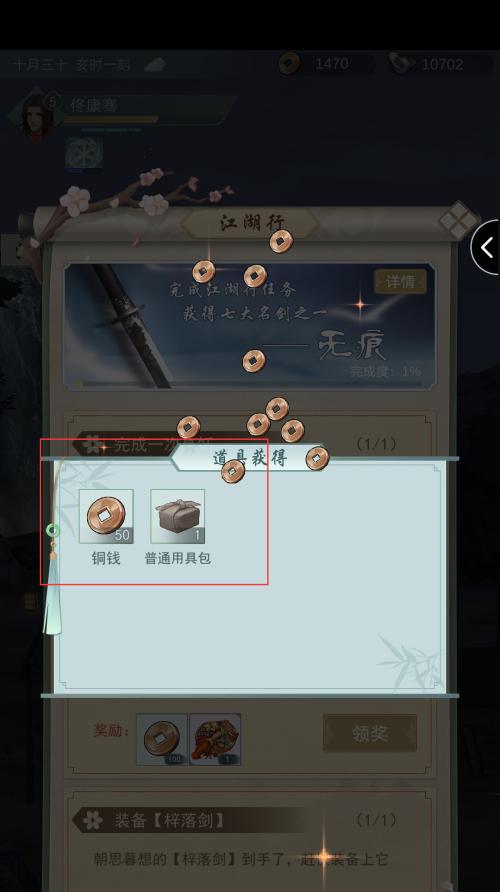Select the 江湖行 title tab
Viewport: 500px width, 892px height.
pos(250,224)
